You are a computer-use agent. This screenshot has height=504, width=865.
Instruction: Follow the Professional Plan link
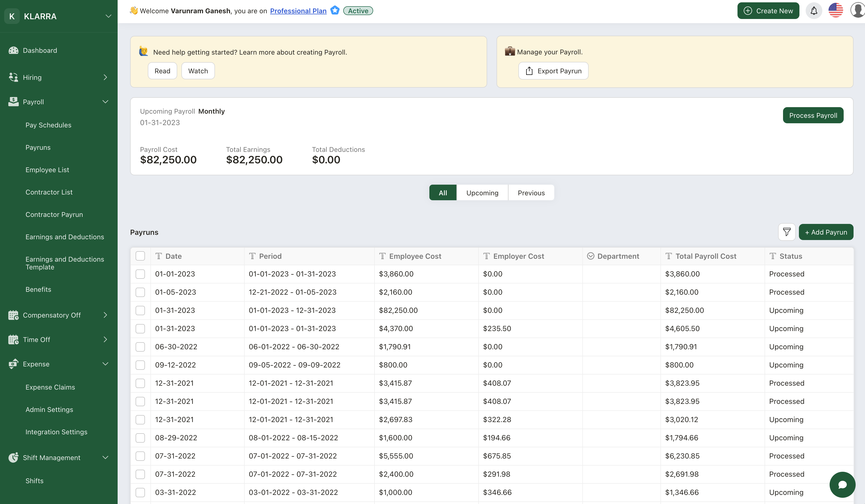point(298,11)
